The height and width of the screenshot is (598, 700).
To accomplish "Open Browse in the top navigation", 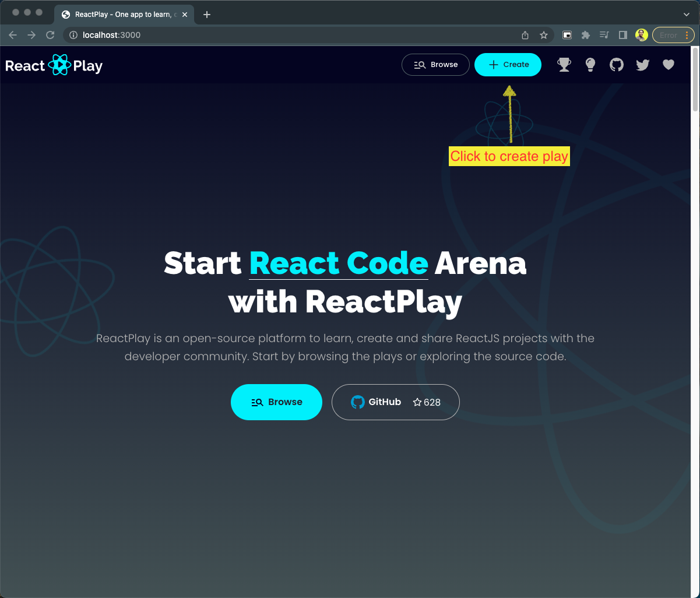I will pyautogui.click(x=435, y=65).
